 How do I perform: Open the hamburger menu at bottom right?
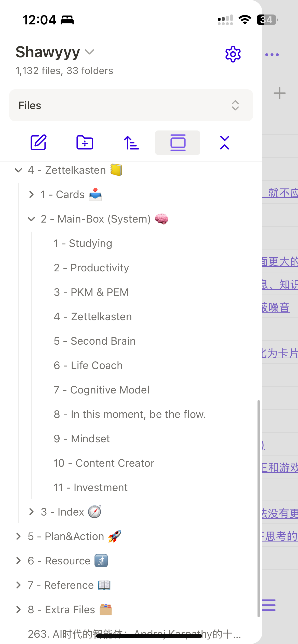[269, 605]
